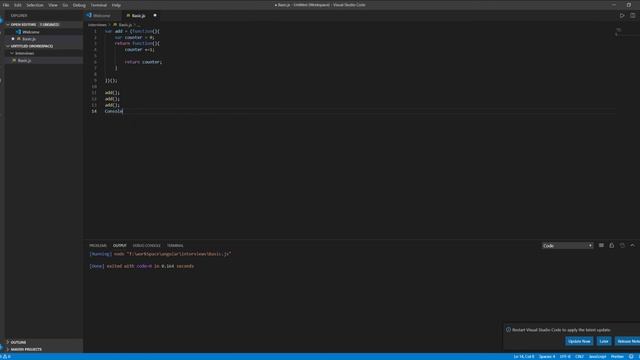This screenshot has height=360, width=640.
Task: Click the notification info icon
Action: coord(508,330)
